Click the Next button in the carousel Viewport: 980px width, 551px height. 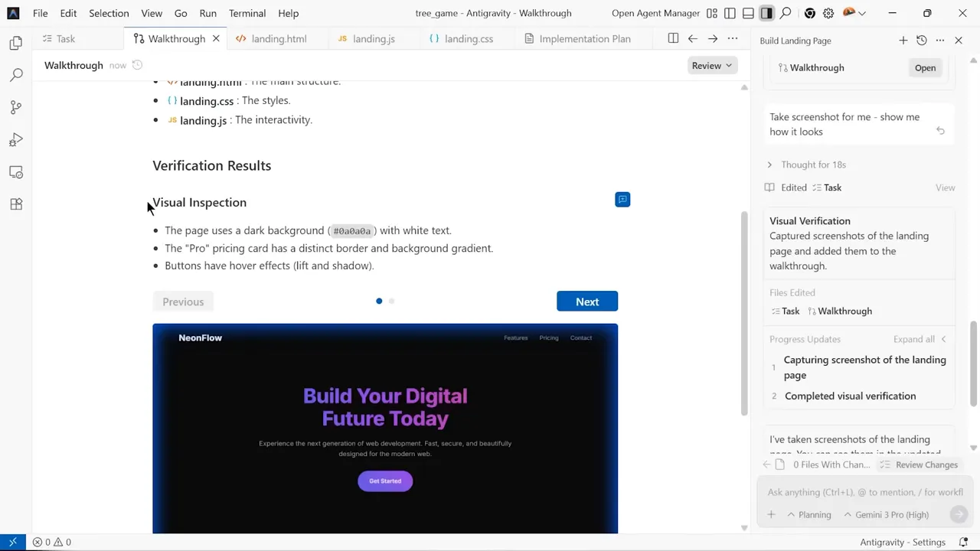point(587,302)
